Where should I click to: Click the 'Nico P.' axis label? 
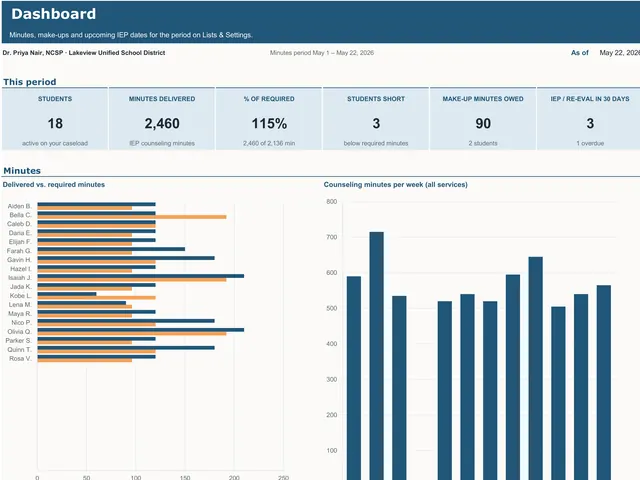coord(21,322)
